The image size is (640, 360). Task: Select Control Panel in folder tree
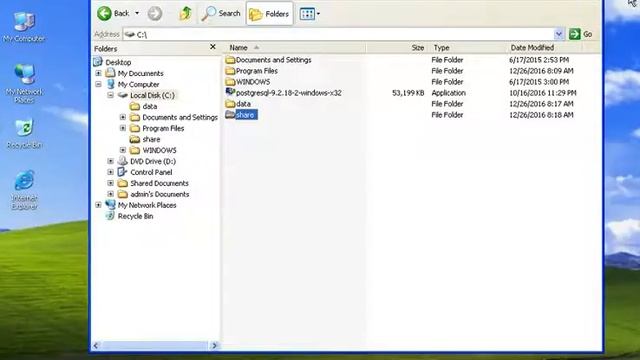(145, 173)
